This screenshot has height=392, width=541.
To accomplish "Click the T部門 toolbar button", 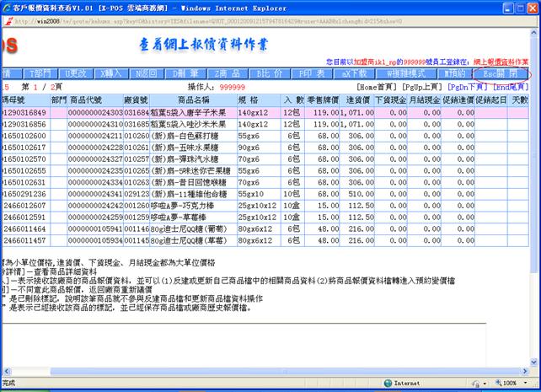I will [x=38, y=74].
